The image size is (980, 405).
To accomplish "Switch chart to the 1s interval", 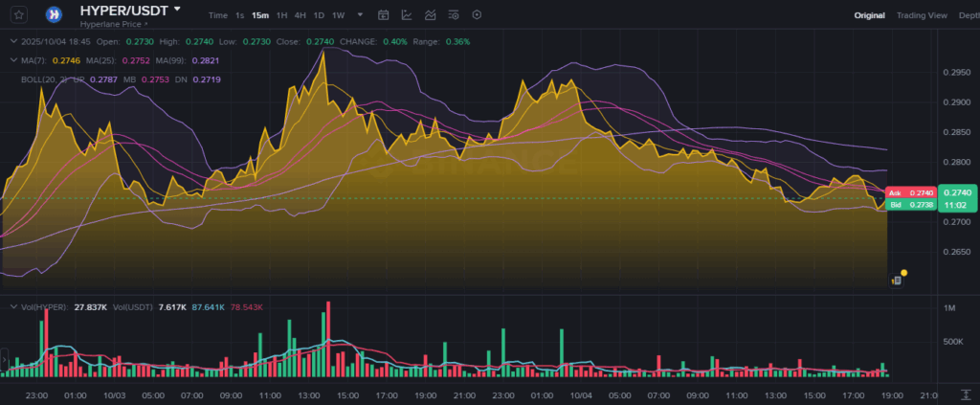I will (x=239, y=15).
